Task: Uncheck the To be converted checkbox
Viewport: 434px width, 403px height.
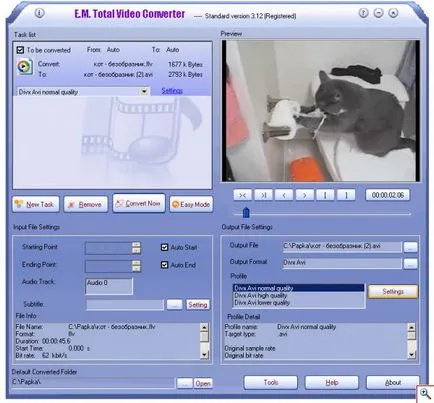Action: click(20, 50)
